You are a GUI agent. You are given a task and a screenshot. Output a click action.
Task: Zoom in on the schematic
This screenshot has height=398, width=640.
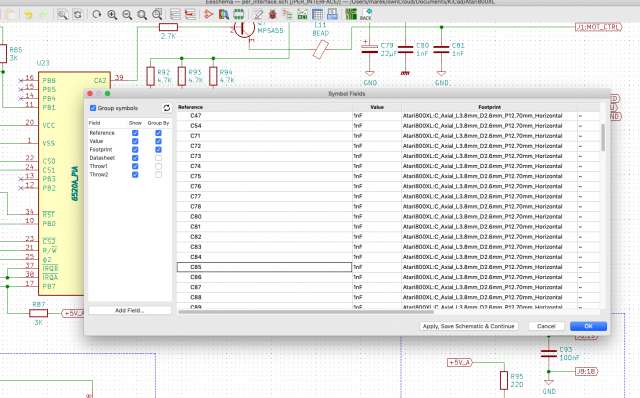pos(112,15)
